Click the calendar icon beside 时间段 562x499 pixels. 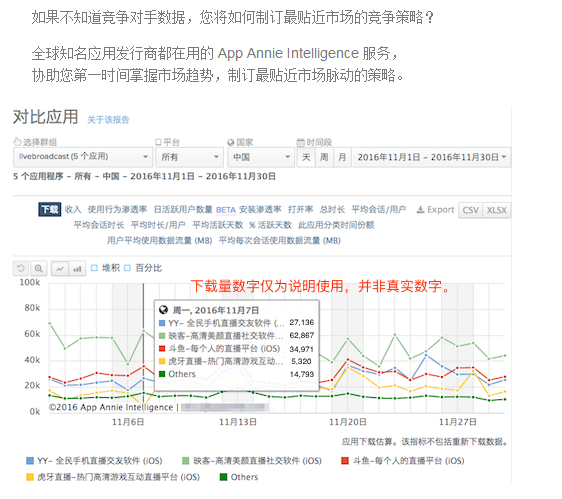tap(300, 142)
